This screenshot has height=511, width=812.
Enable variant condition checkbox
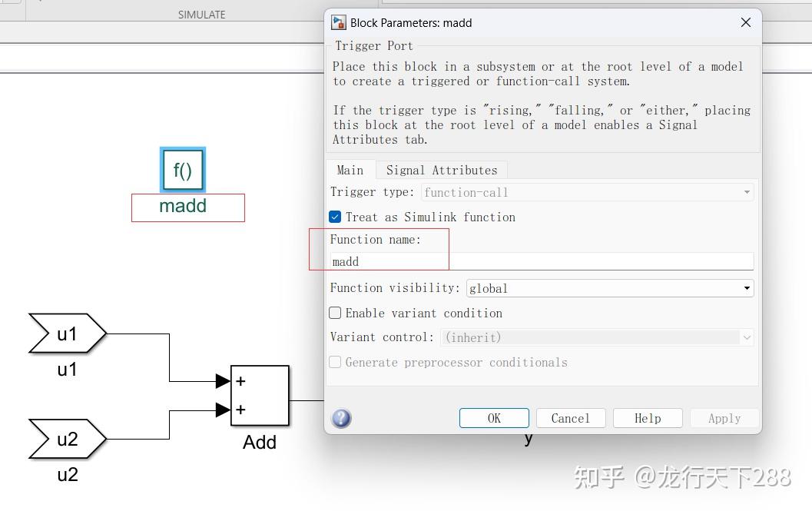[335, 313]
